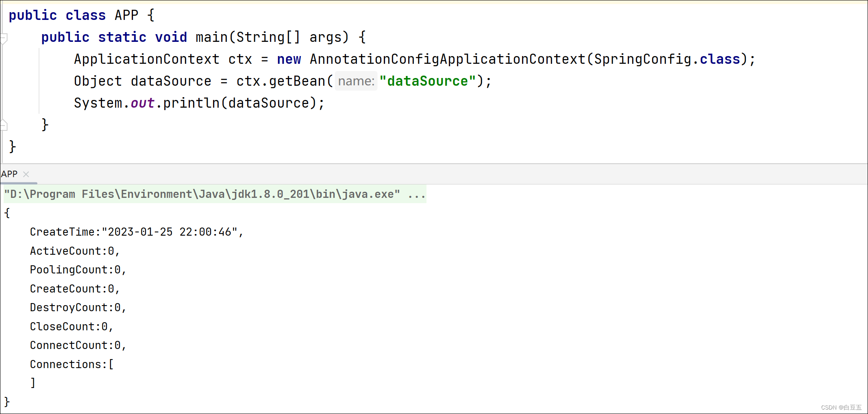The image size is (868, 414).
Task: Click the ApplicationContext type declaration
Action: click(146, 59)
